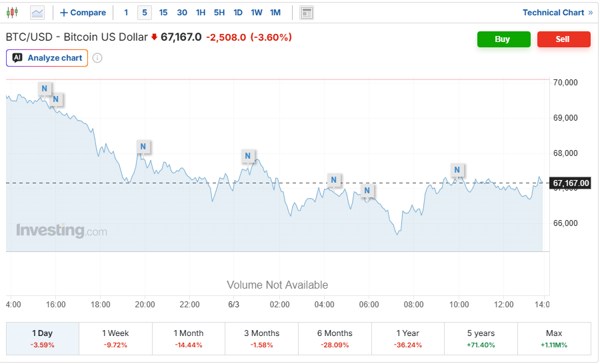
Task: Select the 1 Day range tab
Action: tap(43, 339)
